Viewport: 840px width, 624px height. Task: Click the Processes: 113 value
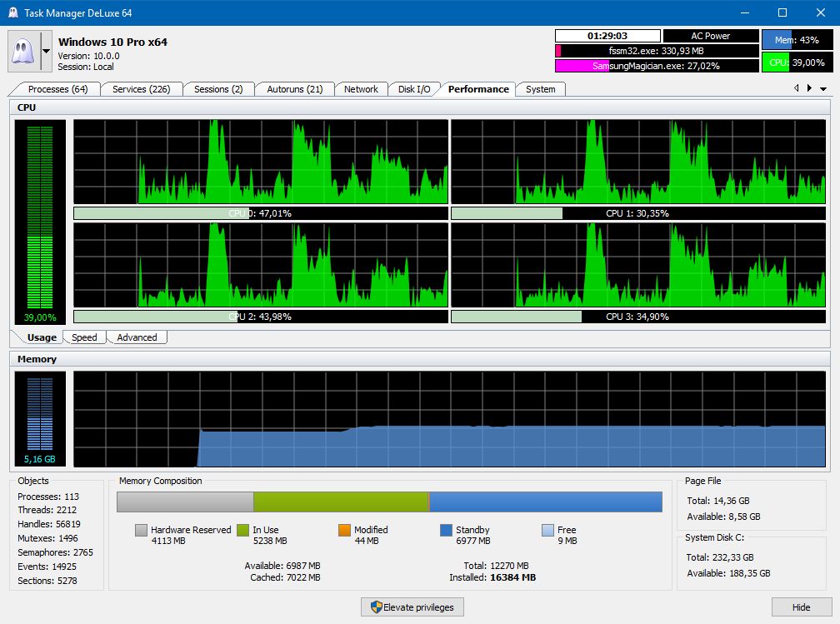[48, 497]
